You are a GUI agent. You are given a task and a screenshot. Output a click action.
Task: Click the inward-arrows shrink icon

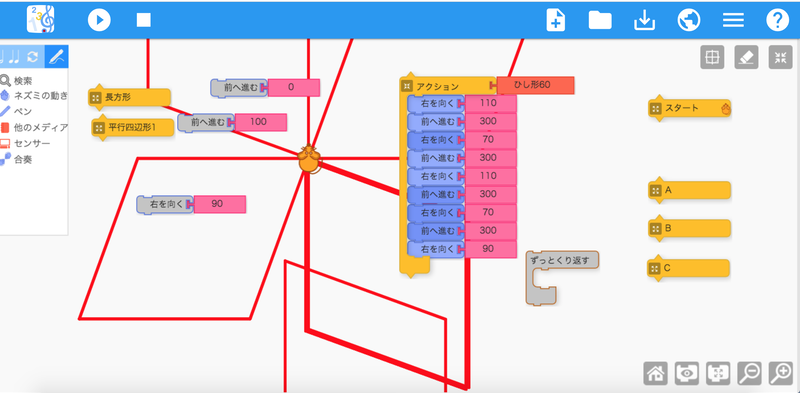click(x=781, y=57)
